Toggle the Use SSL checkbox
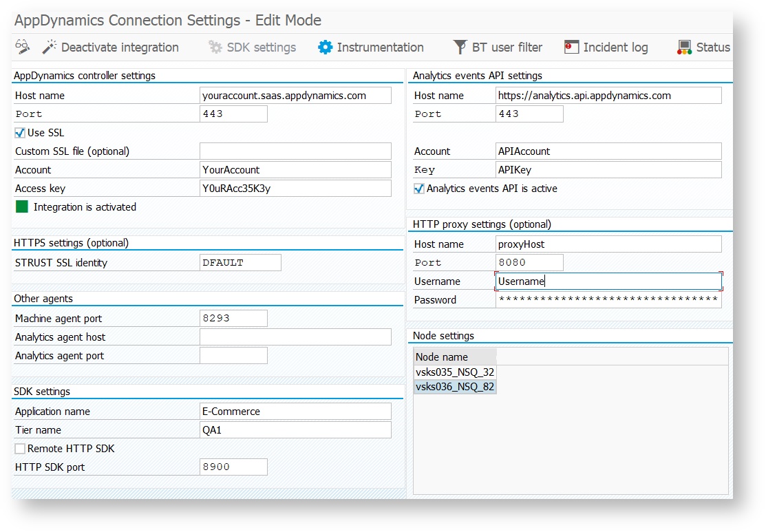Viewport: 766px width, 532px height. tap(20, 133)
